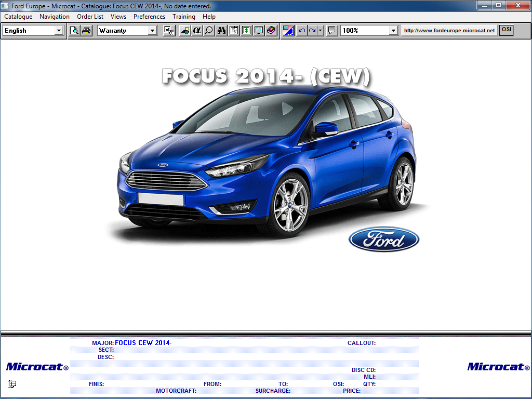
Task: Select the graphical index icon
Action: coord(184,30)
